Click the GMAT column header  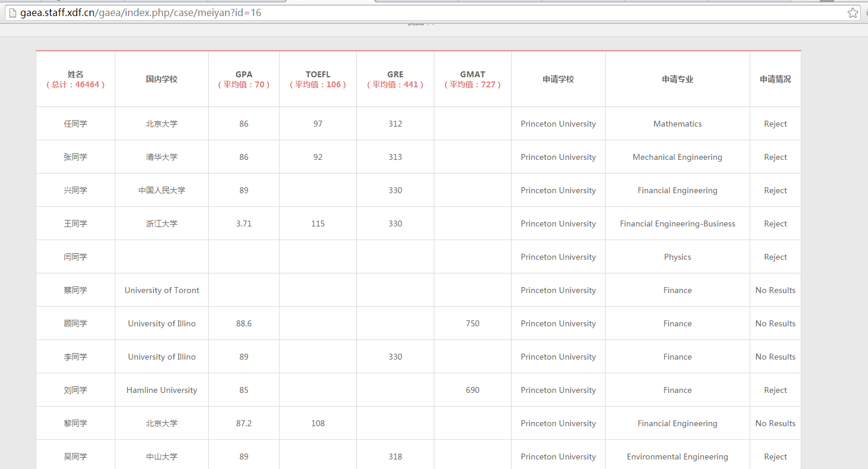[x=472, y=79]
